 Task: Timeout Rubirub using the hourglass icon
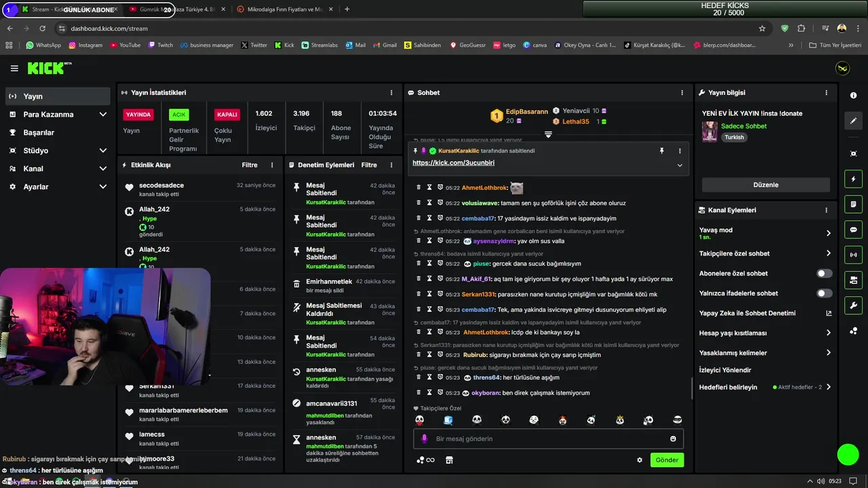[x=429, y=354]
